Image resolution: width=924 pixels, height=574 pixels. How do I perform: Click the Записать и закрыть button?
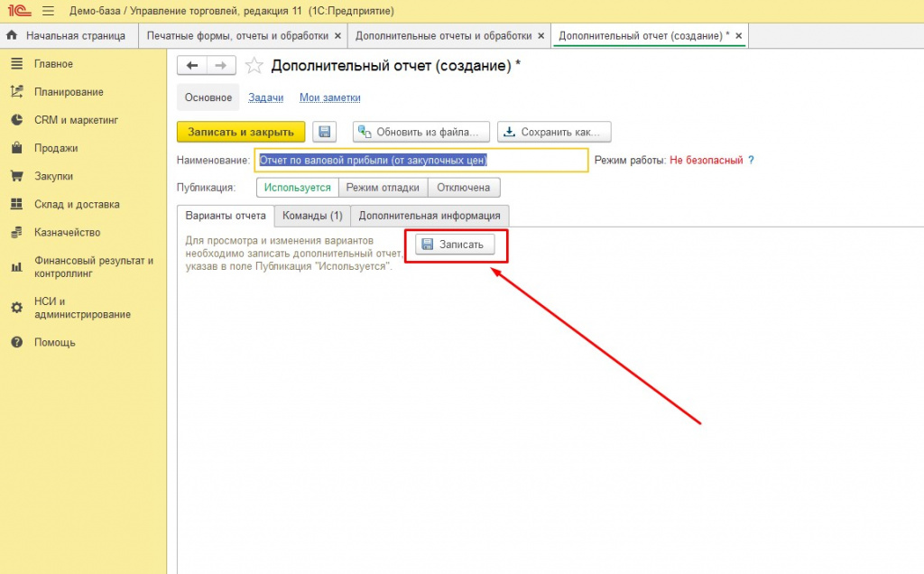[x=241, y=132]
